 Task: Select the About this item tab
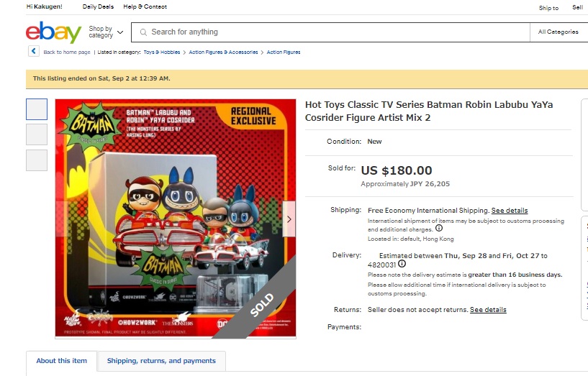(61, 361)
